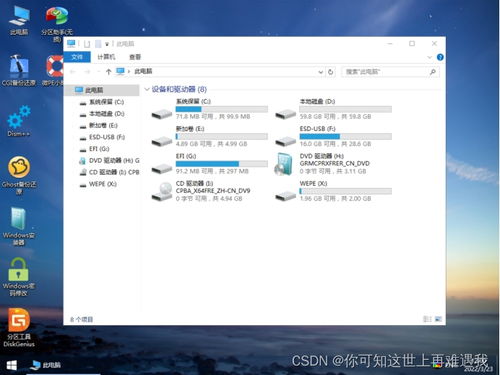Viewport: 500px width, 375px height.
Task: Click the Windows Start button
Action: [x=12, y=365]
